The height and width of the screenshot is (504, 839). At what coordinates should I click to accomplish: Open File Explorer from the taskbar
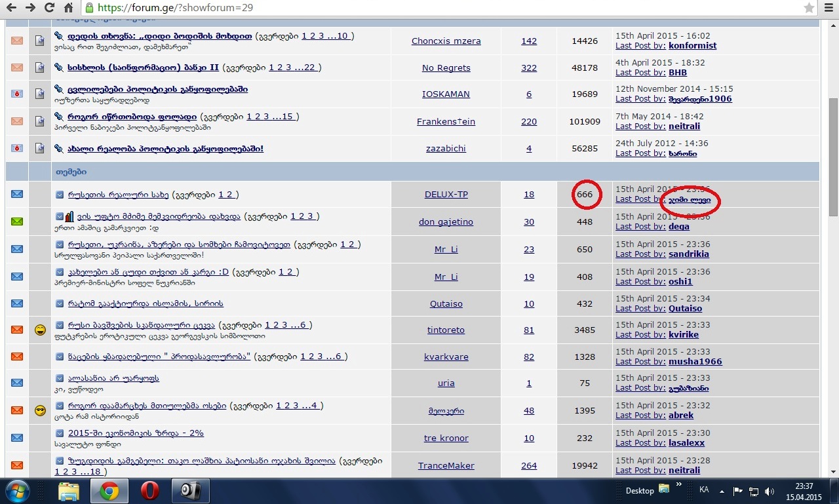69,490
